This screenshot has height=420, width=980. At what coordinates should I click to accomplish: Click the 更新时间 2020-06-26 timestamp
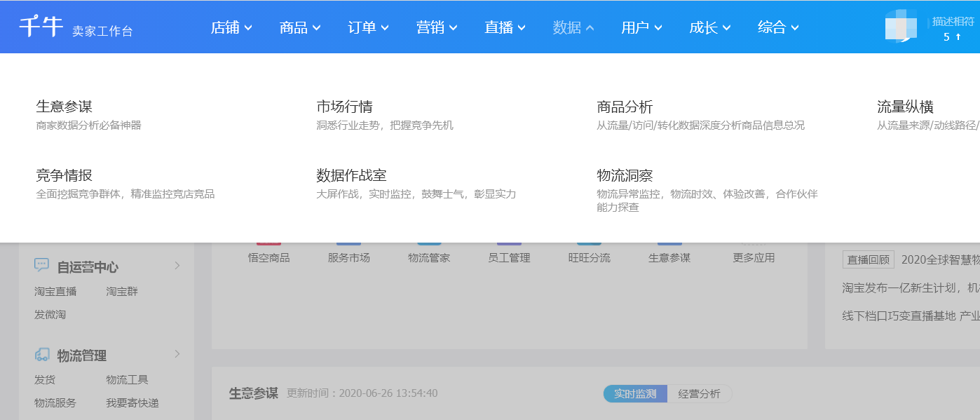[362, 393]
